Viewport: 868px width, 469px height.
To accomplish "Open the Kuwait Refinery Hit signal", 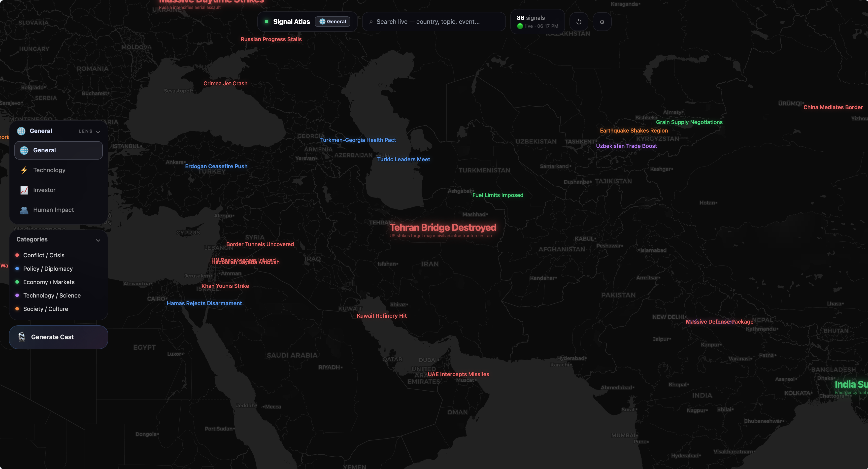I will point(381,316).
